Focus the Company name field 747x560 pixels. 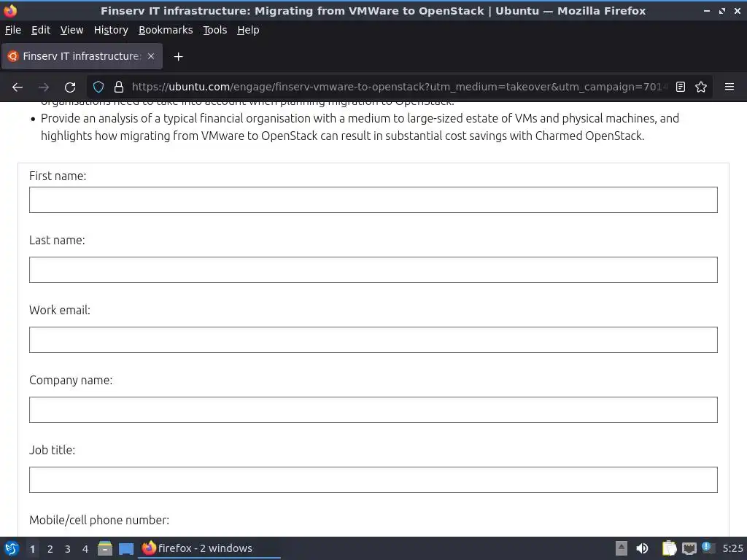[x=373, y=410]
